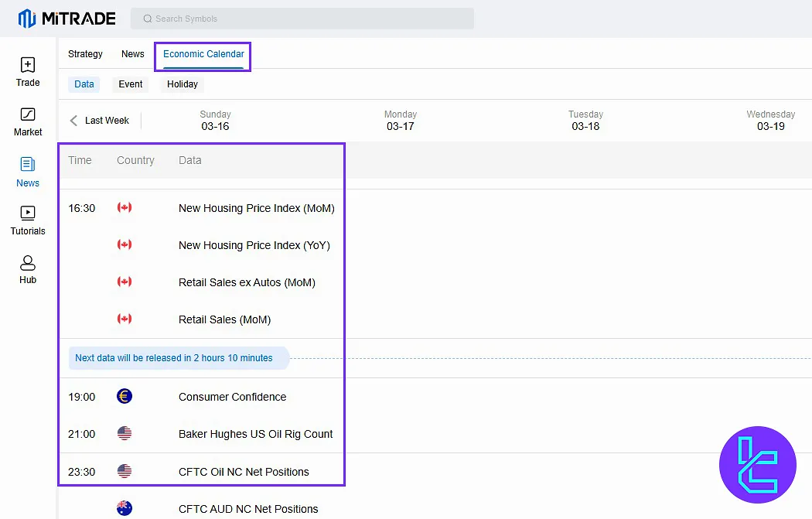This screenshot has height=519, width=812.
Task: Open the Tutorials sidebar icon
Action: 28,220
